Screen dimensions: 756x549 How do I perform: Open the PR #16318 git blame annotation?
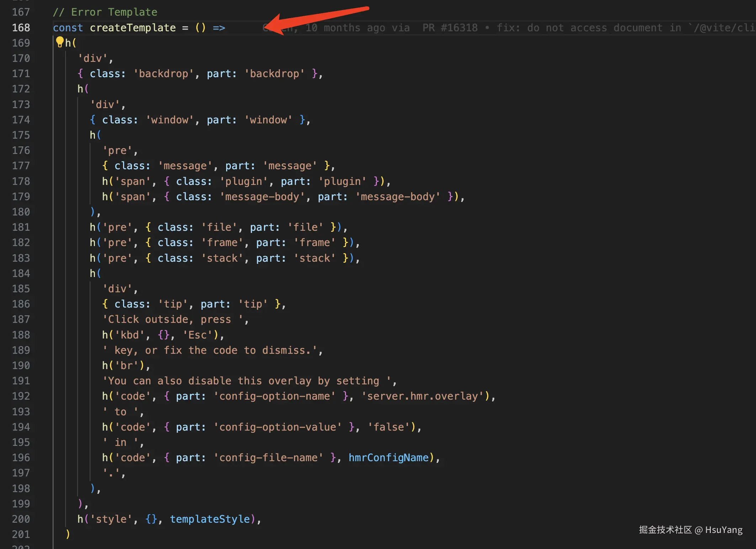[x=450, y=28]
